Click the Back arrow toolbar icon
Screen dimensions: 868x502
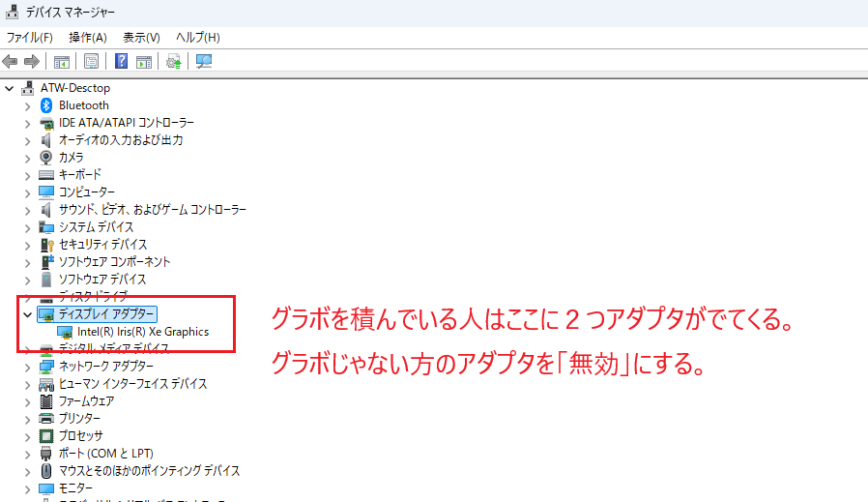(x=10, y=61)
